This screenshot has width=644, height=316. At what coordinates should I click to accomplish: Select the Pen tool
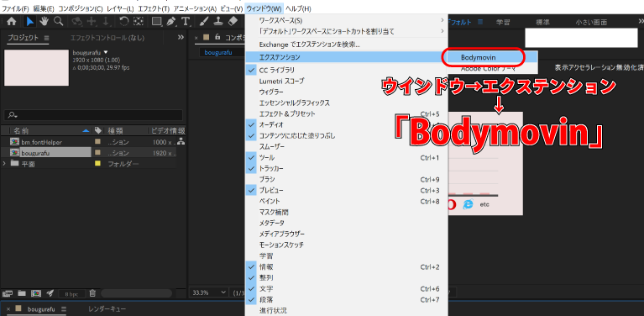tap(171, 21)
